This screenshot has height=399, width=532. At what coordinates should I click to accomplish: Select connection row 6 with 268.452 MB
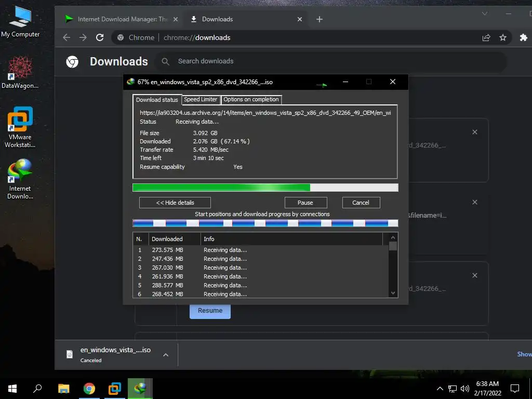click(261, 294)
